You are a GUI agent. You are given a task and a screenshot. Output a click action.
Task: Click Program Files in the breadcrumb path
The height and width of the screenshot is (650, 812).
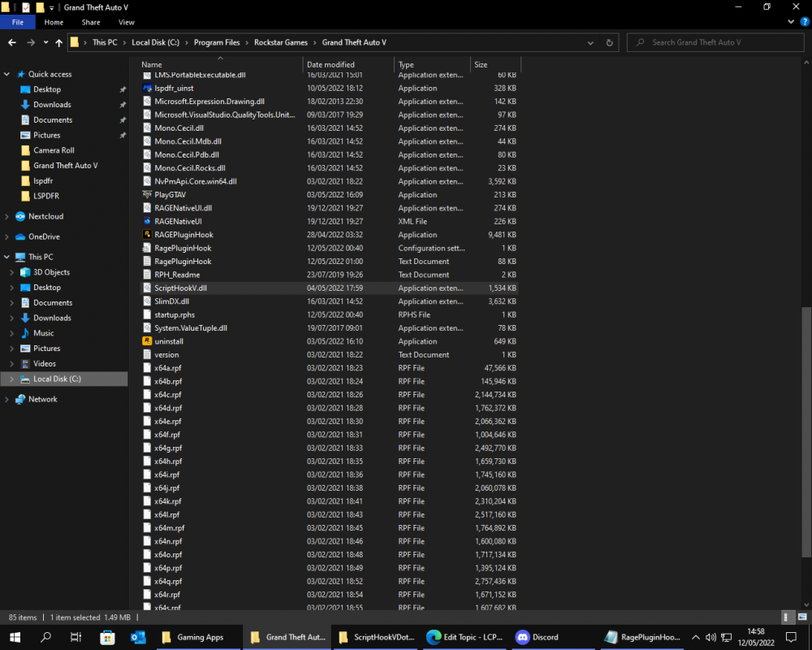coord(217,42)
